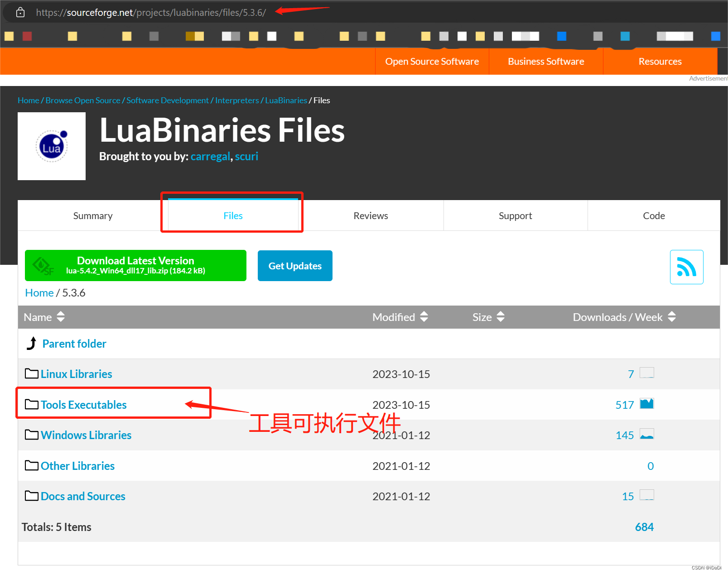Sort by the Size column arrows
This screenshot has width=728, height=574.
[501, 317]
